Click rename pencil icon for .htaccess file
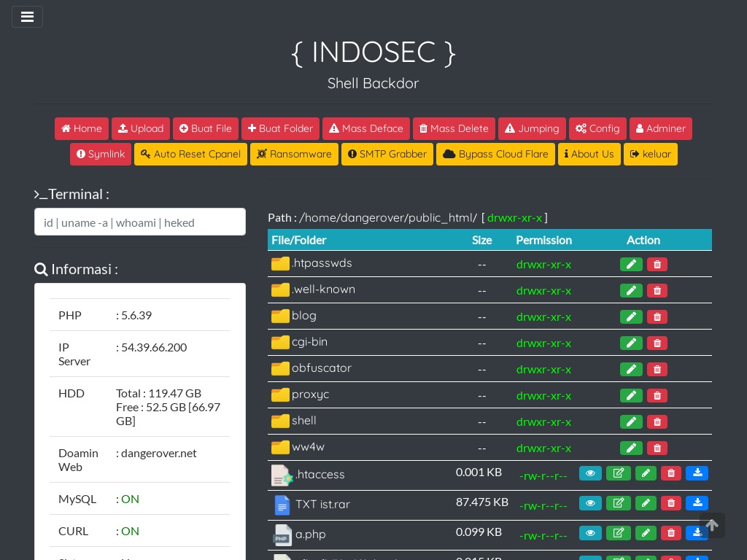Screen dimensions: 747x560 pyautogui.click(x=646, y=473)
